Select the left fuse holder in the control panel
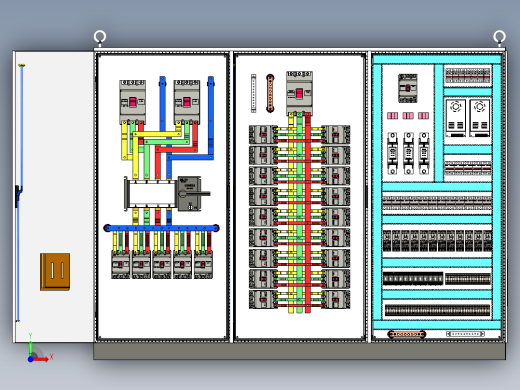The width and height of the screenshot is (520, 390). tap(392, 153)
